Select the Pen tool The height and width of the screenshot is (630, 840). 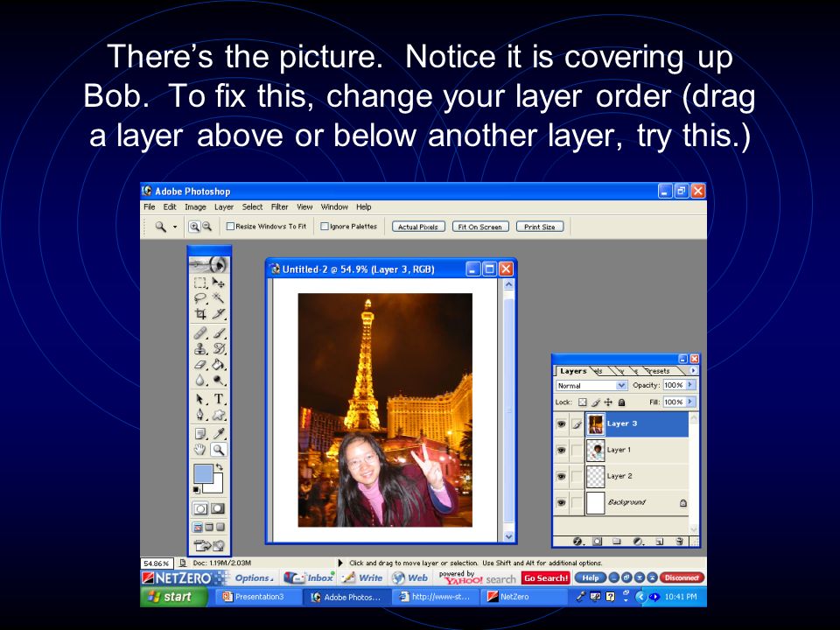(x=200, y=415)
